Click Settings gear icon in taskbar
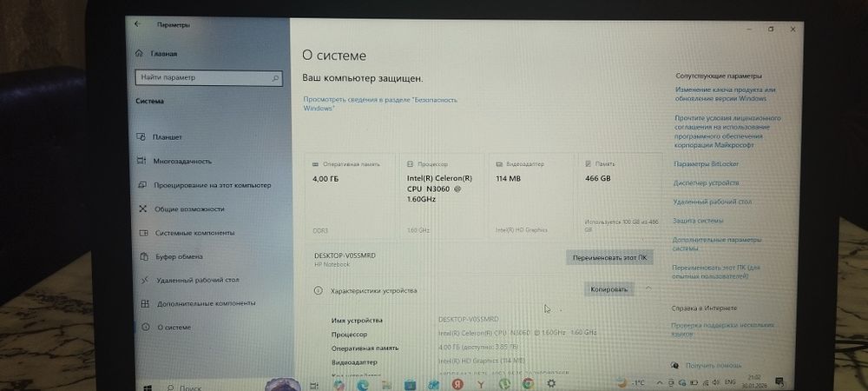 tap(551, 383)
